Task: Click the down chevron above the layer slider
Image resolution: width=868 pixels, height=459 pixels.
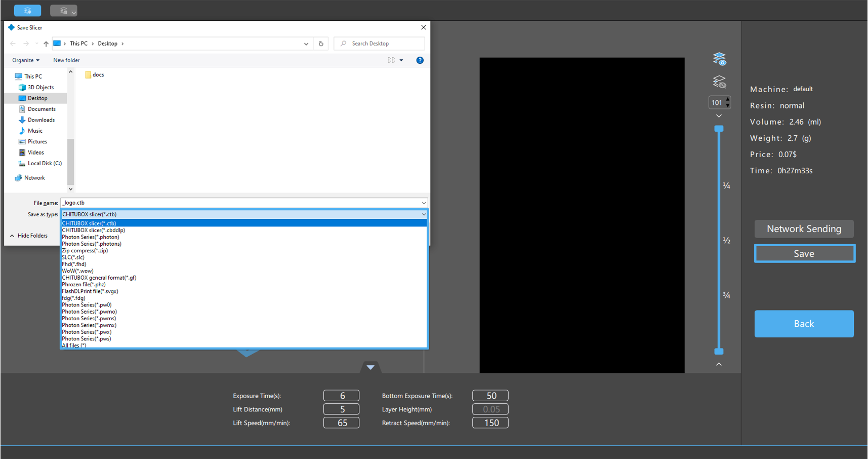Action: click(x=719, y=116)
